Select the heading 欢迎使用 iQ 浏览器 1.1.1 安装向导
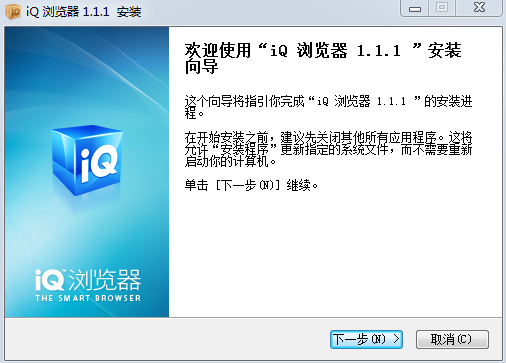Image resolution: width=506 pixels, height=363 pixels. pyautogui.click(x=323, y=58)
